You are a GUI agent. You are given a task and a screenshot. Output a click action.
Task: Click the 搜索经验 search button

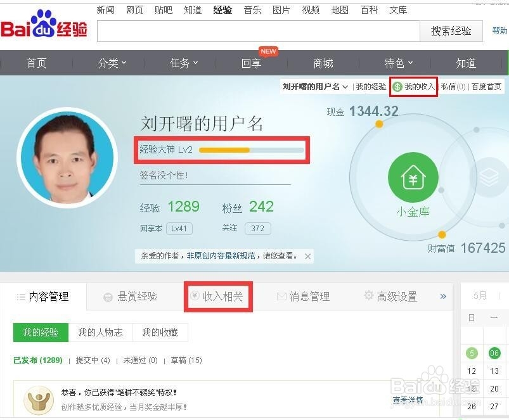(451, 31)
